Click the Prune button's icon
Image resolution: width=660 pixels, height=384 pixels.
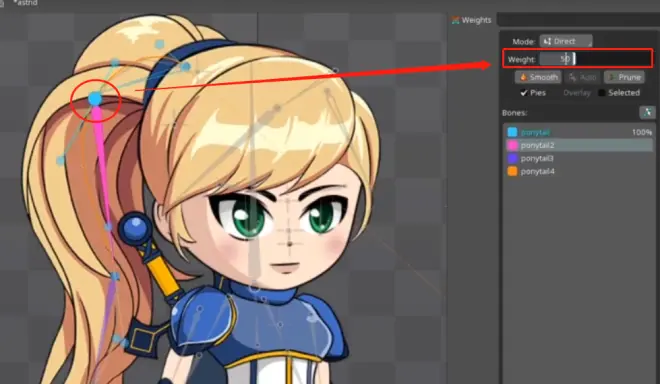pyautogui.click(x=612, y=77)
